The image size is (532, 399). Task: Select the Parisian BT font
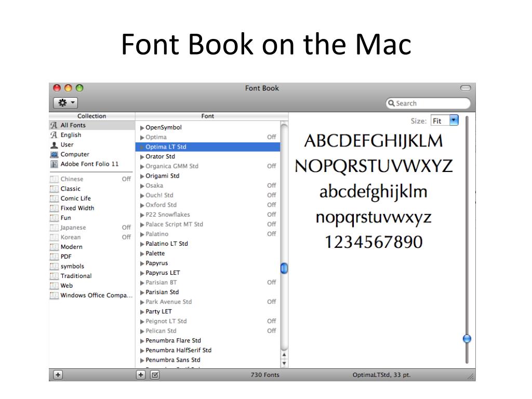[208, 283]
